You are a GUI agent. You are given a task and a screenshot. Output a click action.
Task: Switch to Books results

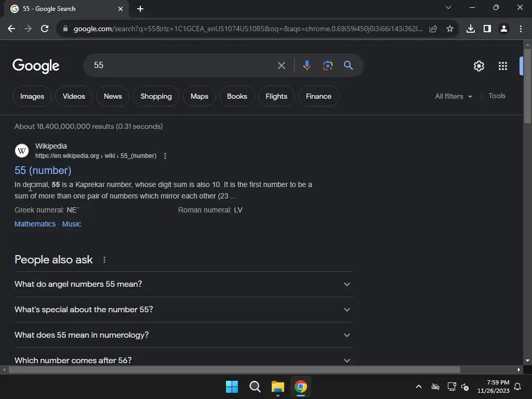(x=237, y=96)
